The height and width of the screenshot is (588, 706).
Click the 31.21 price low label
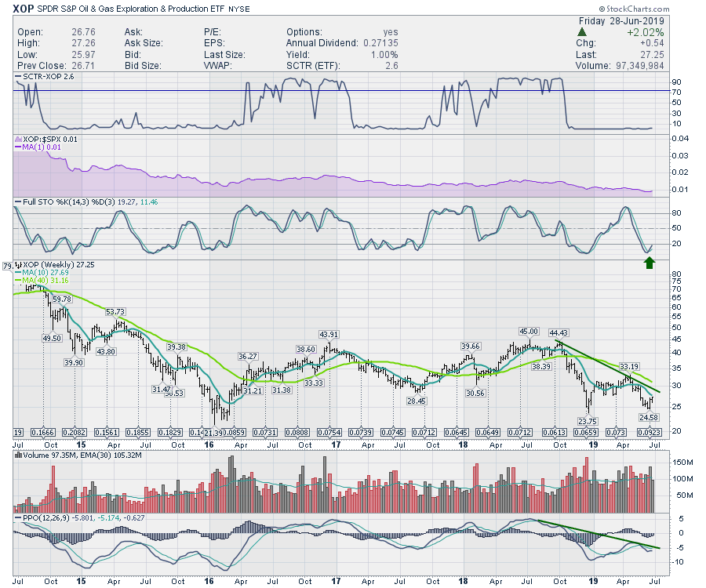[x=253, y=390]
